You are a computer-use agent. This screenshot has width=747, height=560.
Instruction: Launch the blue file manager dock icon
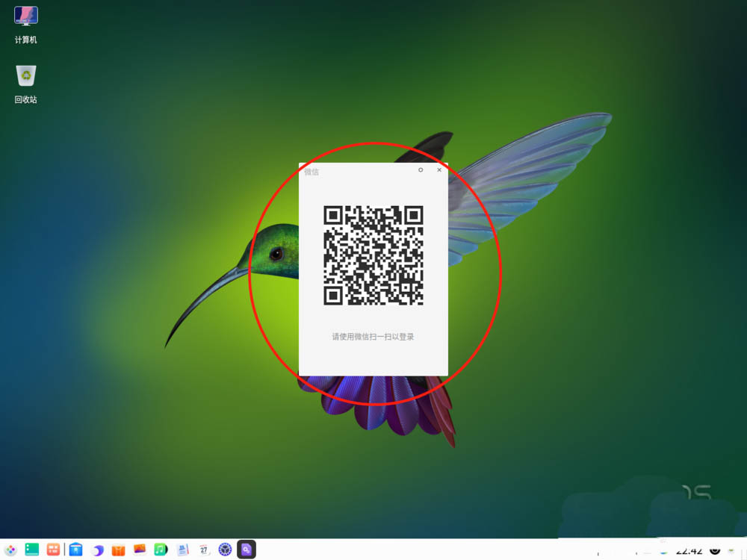(75, 550)
